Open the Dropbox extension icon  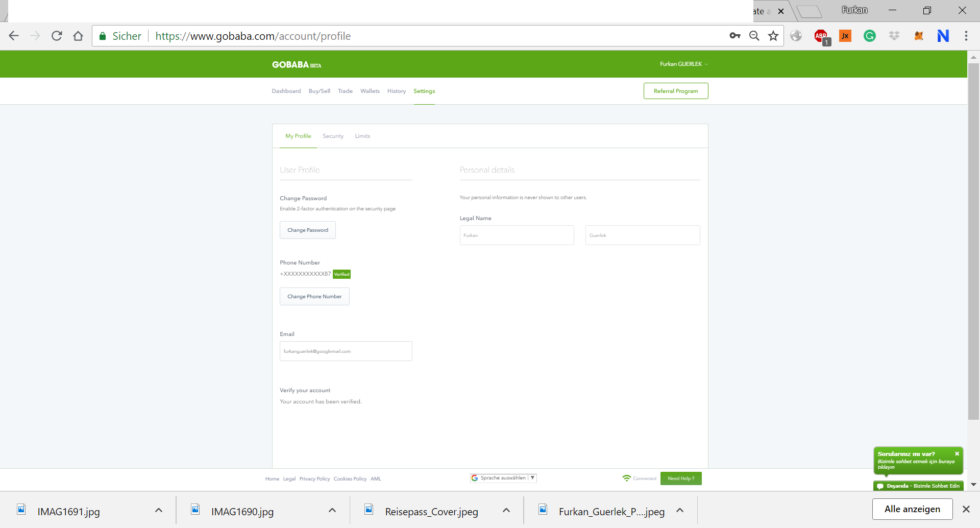(x=894, y=36)
